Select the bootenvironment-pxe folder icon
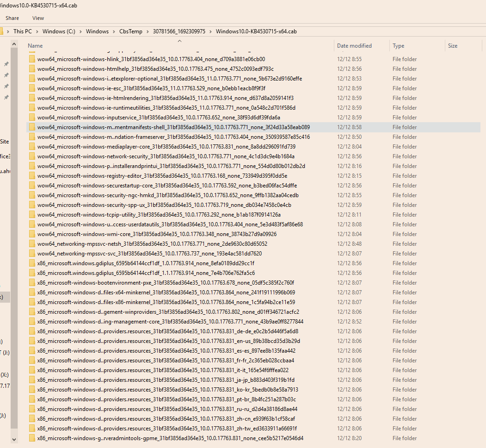 pos(31,283)
